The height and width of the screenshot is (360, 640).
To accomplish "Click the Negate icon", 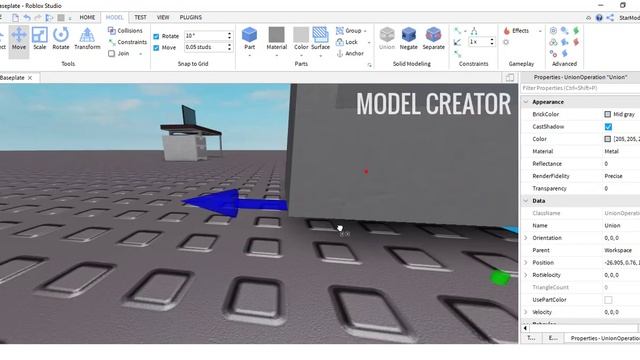I will pos(408,38).
